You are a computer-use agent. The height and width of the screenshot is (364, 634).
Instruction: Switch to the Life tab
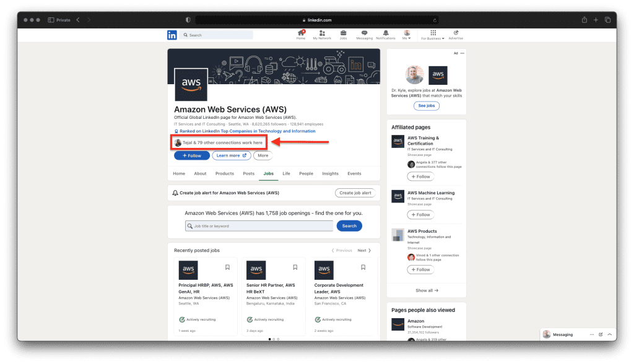(286, 173)
